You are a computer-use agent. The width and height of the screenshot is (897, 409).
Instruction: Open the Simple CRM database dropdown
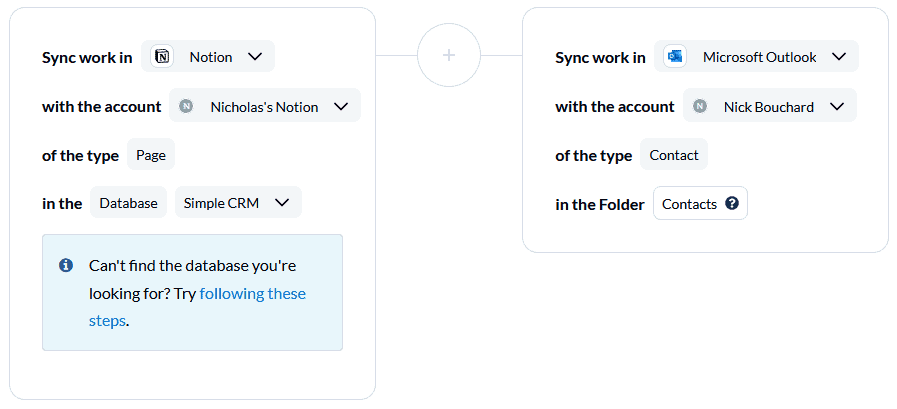pos(238,202)
